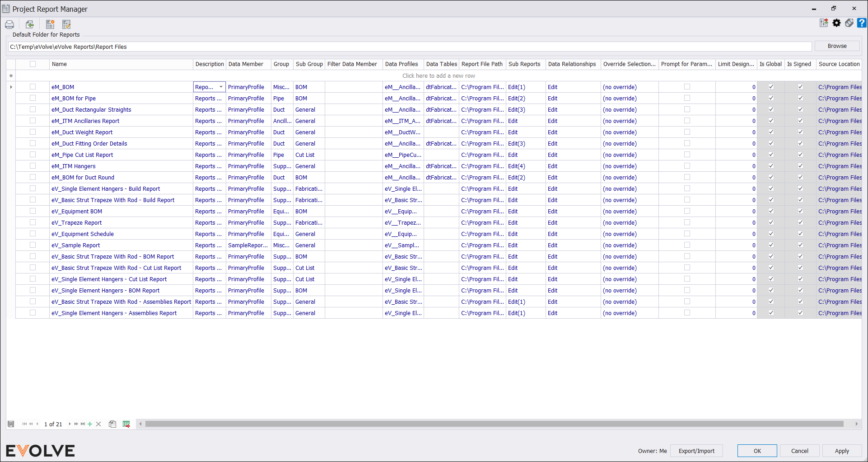Click the new report icon with orange star
The height and width of the screenshot is (462, 868).
click(50, 24)
